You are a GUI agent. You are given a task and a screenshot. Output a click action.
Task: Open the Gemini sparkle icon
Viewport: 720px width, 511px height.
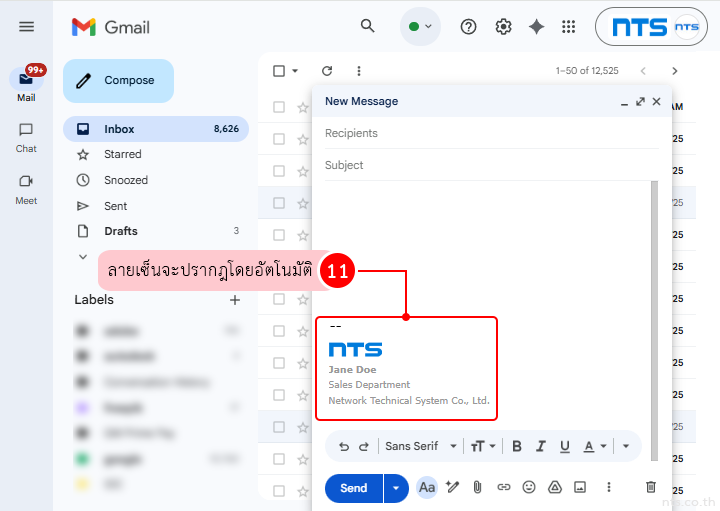[x=536, y=27]
